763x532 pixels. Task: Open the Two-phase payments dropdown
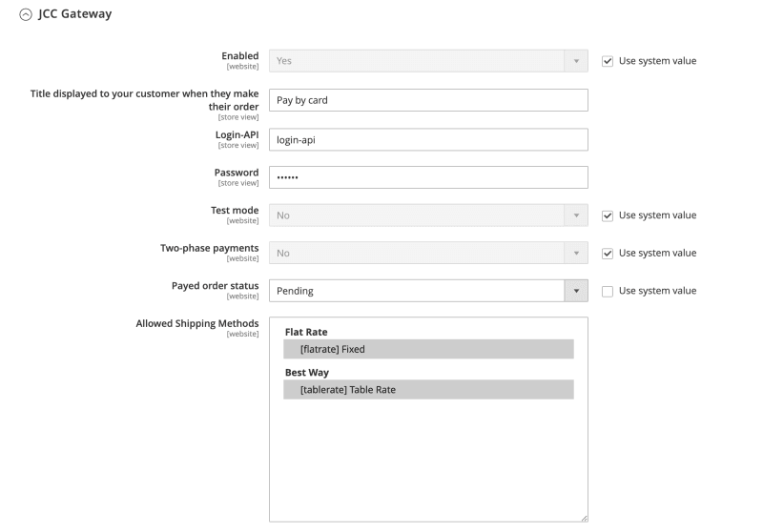(427, 254)
